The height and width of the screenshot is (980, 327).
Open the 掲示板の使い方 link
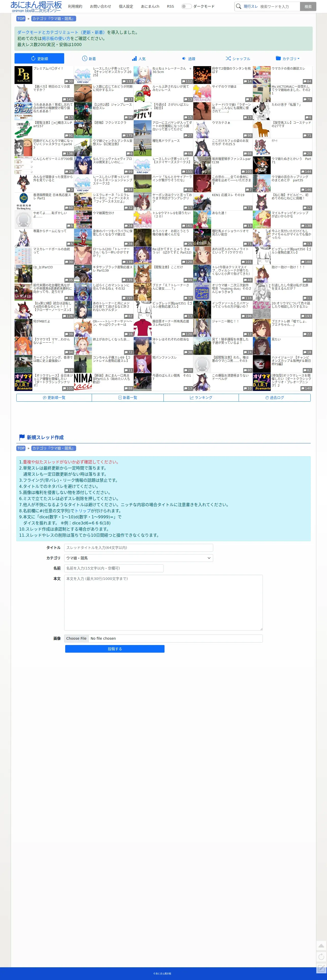(x=56, y=38)
